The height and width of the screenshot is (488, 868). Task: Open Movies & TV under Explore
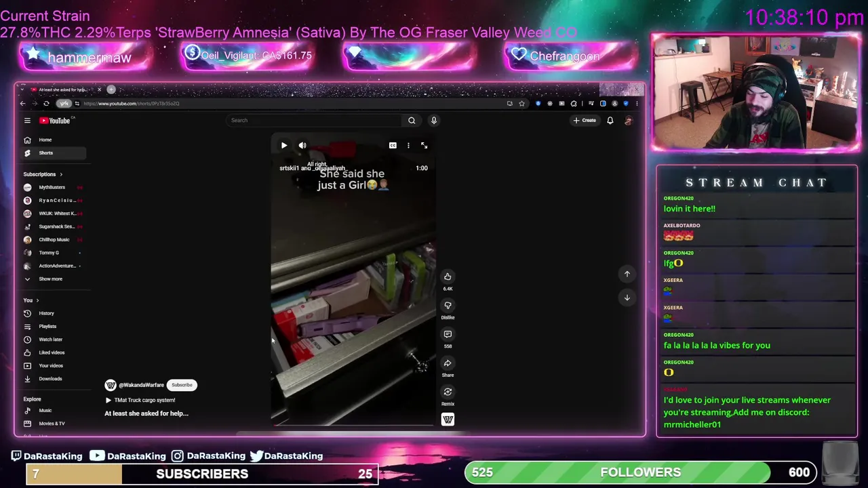coord(53,424)
